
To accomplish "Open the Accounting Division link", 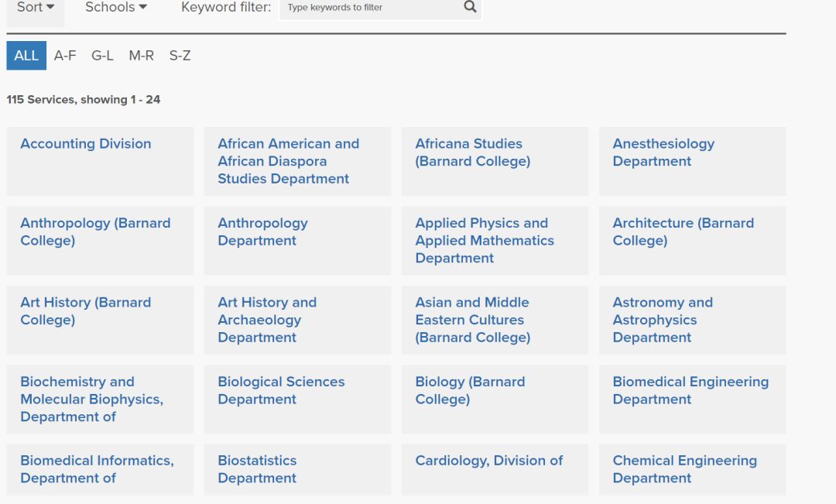I will [86, 144].
